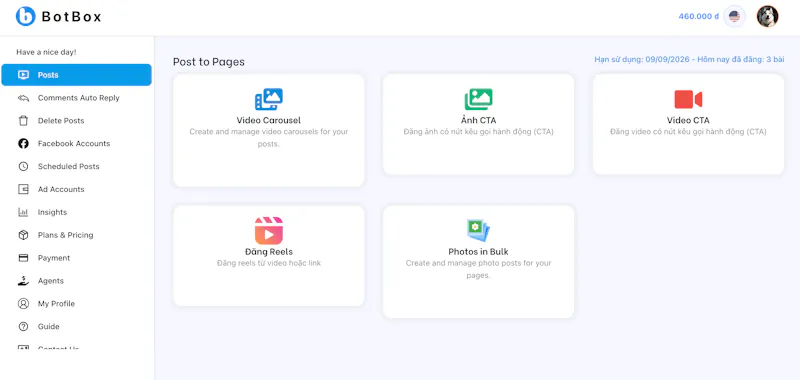Image resolution: width=800 pixels, height=380 pixels.
Task: Click the Guide question mark icon
Action: 23,326
